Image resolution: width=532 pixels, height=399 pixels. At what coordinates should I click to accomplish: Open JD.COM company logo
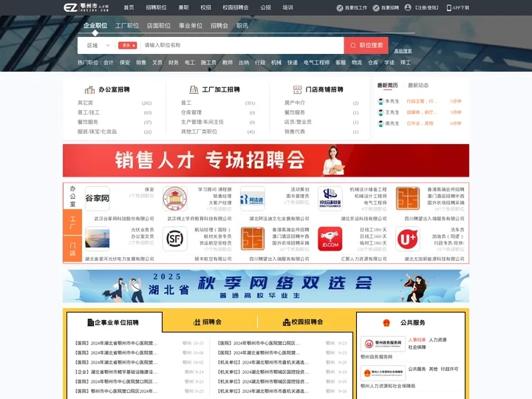point(330,239)
